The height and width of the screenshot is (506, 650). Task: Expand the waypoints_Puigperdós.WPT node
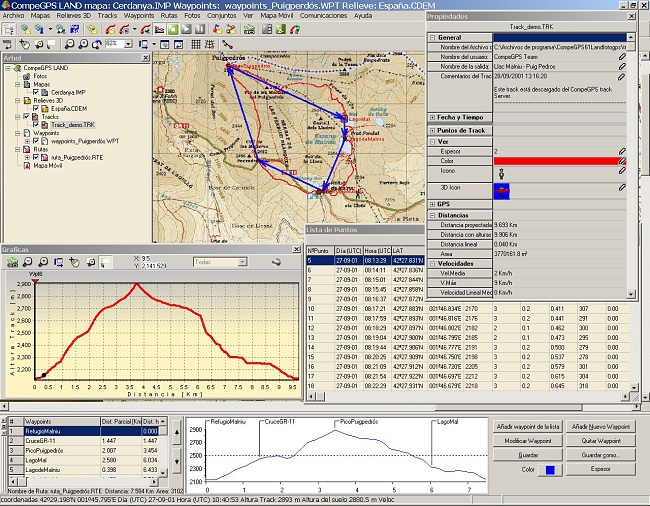point(27,141)
